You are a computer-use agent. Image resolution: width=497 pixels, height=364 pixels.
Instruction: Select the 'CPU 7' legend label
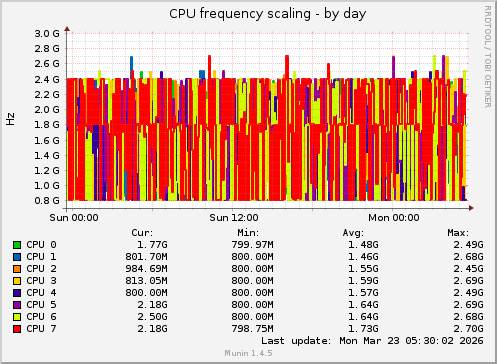coord(41,329)
